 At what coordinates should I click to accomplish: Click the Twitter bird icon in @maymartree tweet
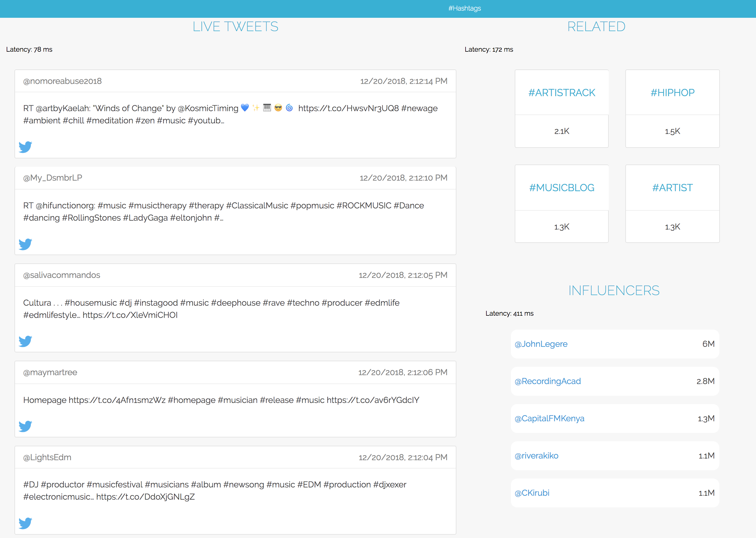point(26,426)
